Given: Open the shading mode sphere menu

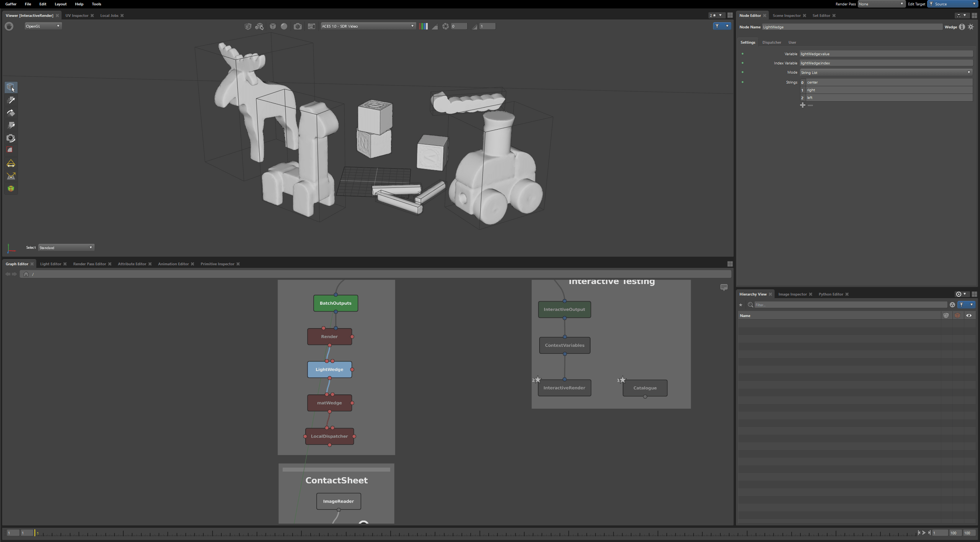Looking at the screenshot, I should tap(284, 26).
